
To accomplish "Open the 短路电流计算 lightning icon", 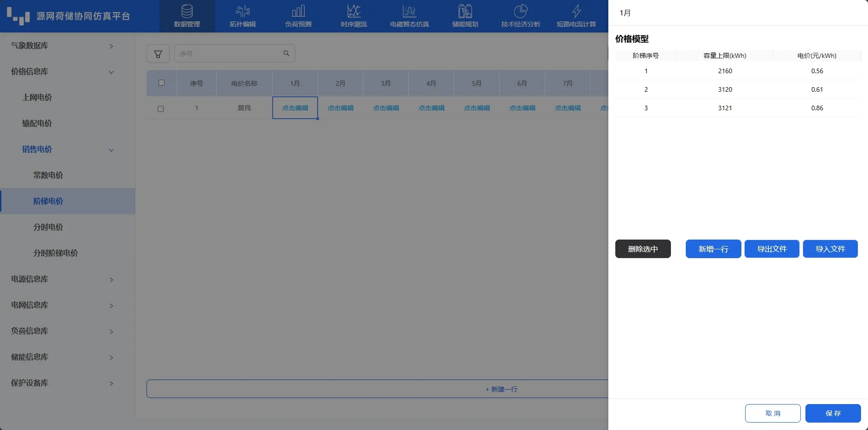I will pos(576,11).
